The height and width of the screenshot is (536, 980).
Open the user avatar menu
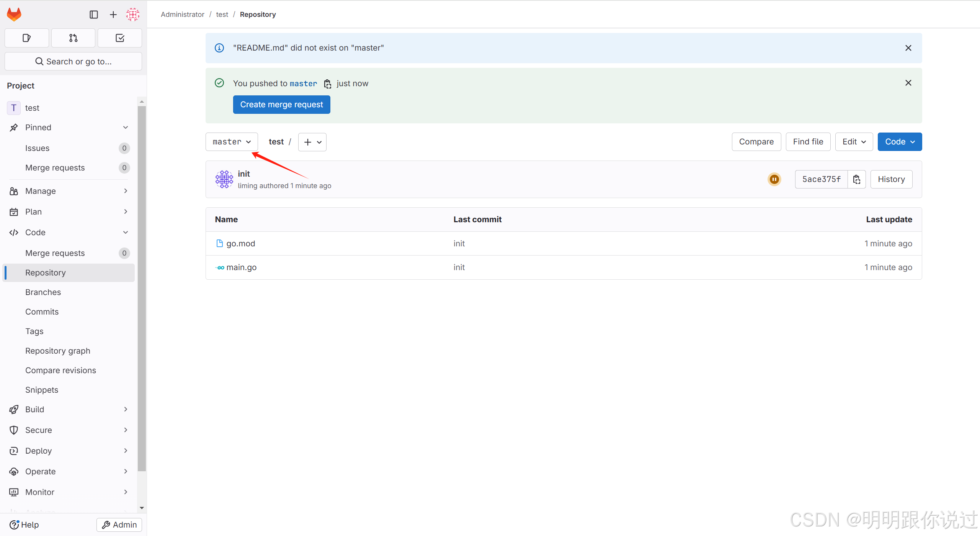pos(133,15)
